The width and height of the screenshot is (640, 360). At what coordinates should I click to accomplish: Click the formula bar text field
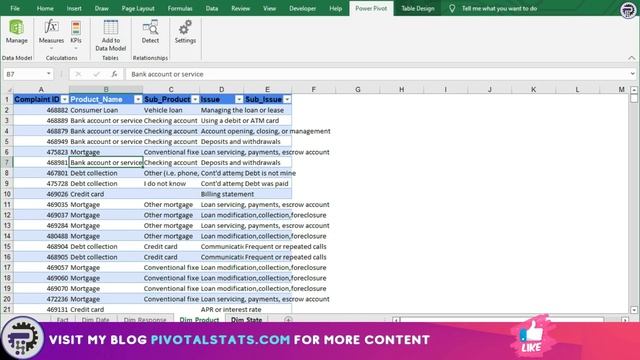[x=378, y=74]
